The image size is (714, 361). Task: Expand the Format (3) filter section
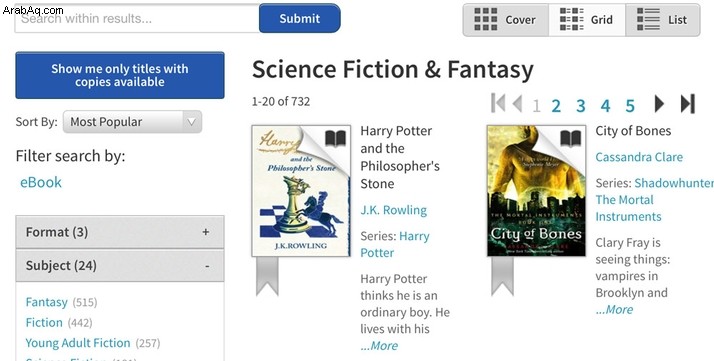pyautogui.click(x=120, y=232)
